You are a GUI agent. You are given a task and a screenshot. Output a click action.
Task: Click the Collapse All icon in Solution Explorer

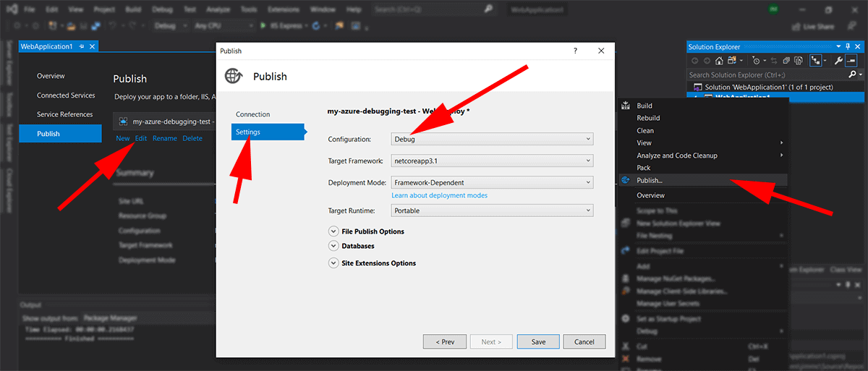pos(786,61)
